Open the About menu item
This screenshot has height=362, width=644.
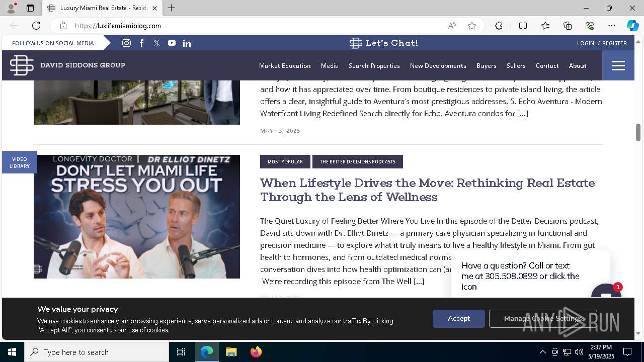click(x=578, y=66)
